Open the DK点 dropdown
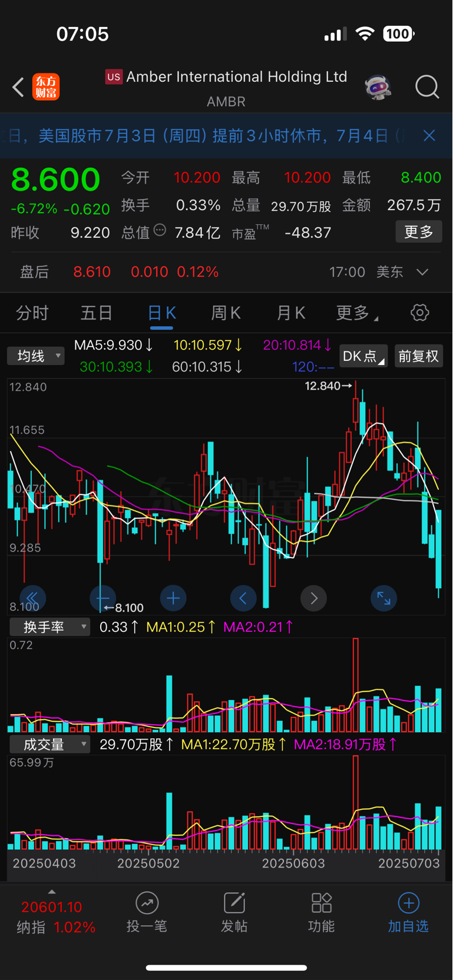 (363, 356)
